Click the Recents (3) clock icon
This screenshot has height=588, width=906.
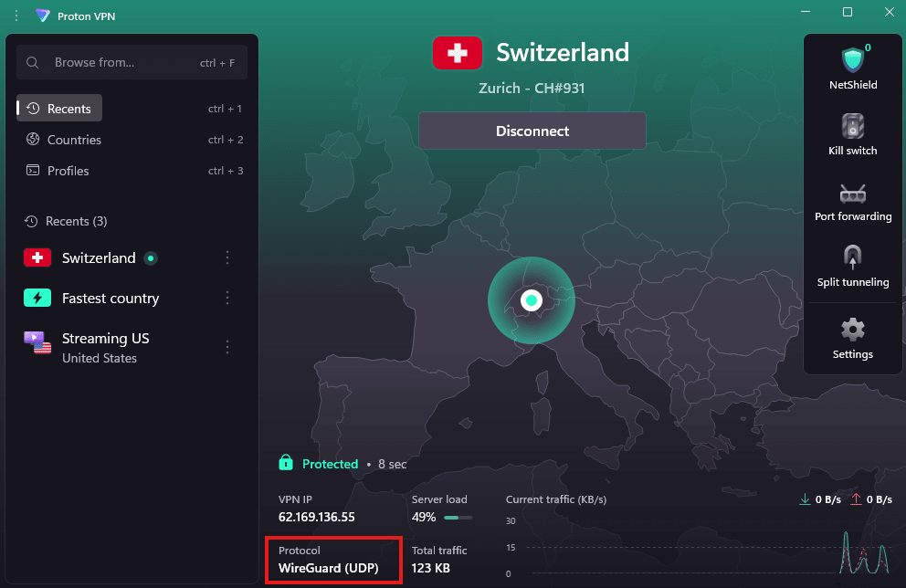click(31, 221)
